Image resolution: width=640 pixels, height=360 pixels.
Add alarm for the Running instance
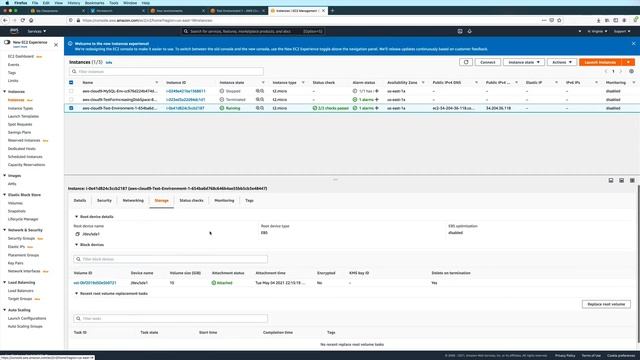[x=377, y=108]
